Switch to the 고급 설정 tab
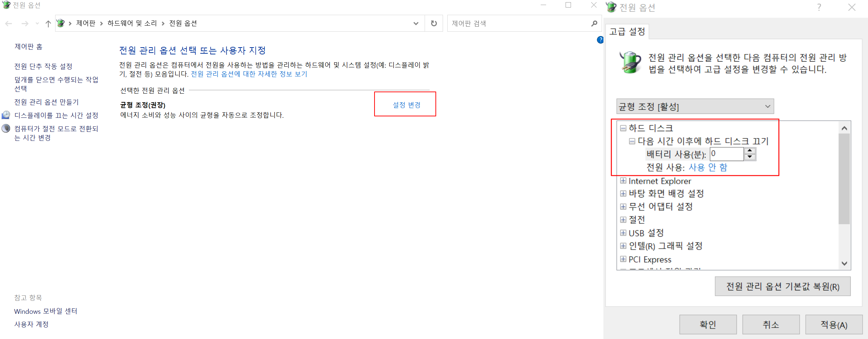This screenshot has width=868, height=339. [x=627, y=32]
